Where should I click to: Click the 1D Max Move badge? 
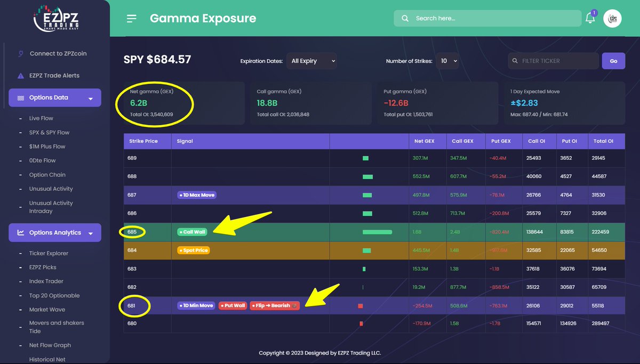tap(197, 195)
